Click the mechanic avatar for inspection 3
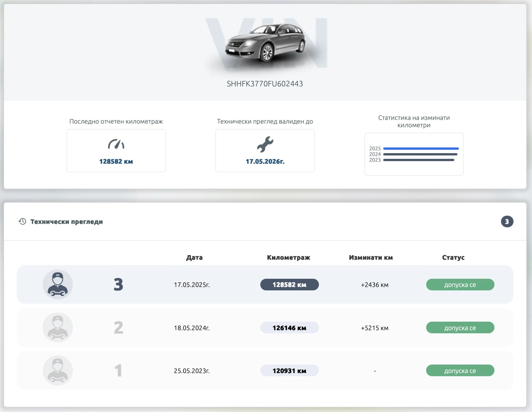The image size is (532, 412). tap(58, 284)
